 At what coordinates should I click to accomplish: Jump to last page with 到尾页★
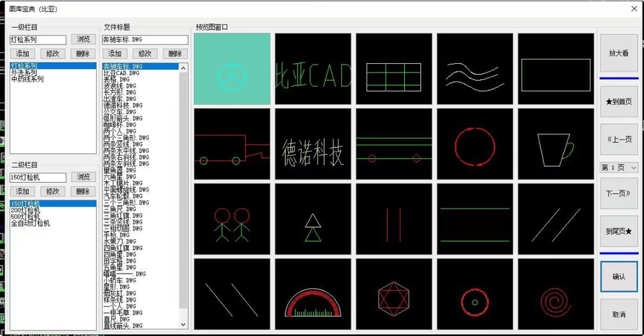[x=619, y=231]
